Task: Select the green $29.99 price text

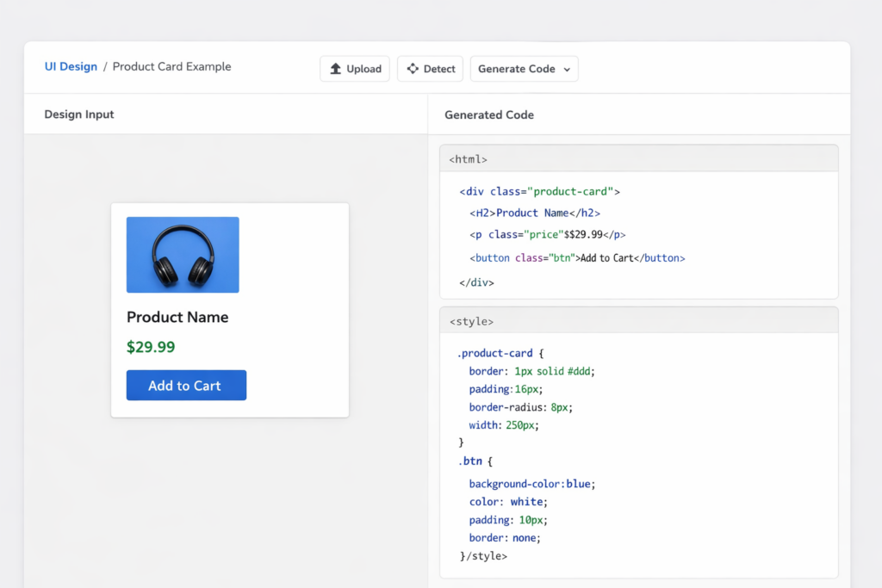Action: pos(151,347)
